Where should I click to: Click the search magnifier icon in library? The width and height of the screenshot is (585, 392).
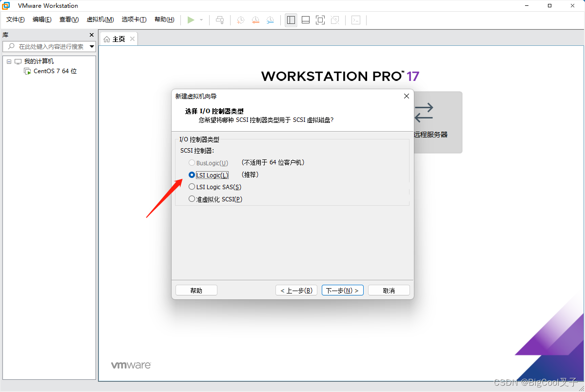pos(11,46)
